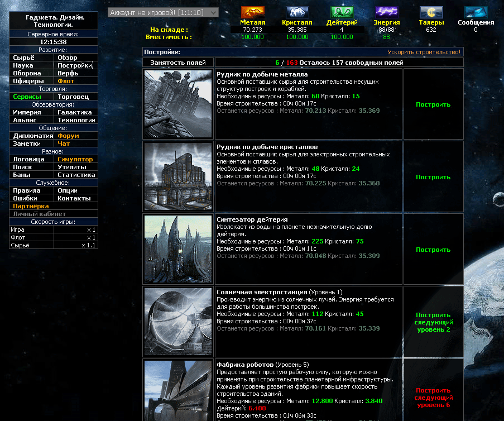
Task: Open the metal mine building image
Action: 178,104
